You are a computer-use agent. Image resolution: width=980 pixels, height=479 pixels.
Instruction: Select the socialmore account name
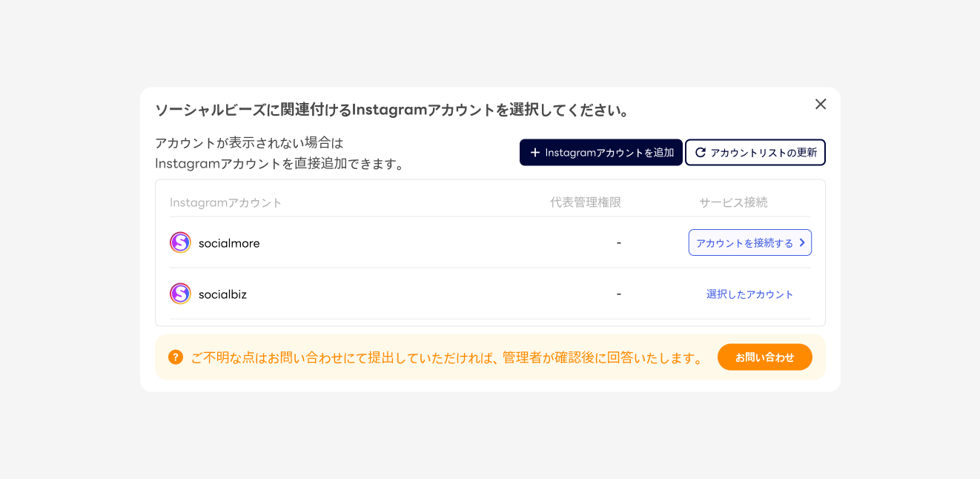pyautogui.click(x=229, y=243)
